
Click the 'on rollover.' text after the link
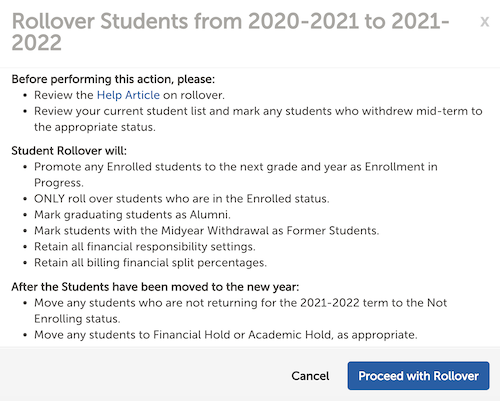point(194,95)
